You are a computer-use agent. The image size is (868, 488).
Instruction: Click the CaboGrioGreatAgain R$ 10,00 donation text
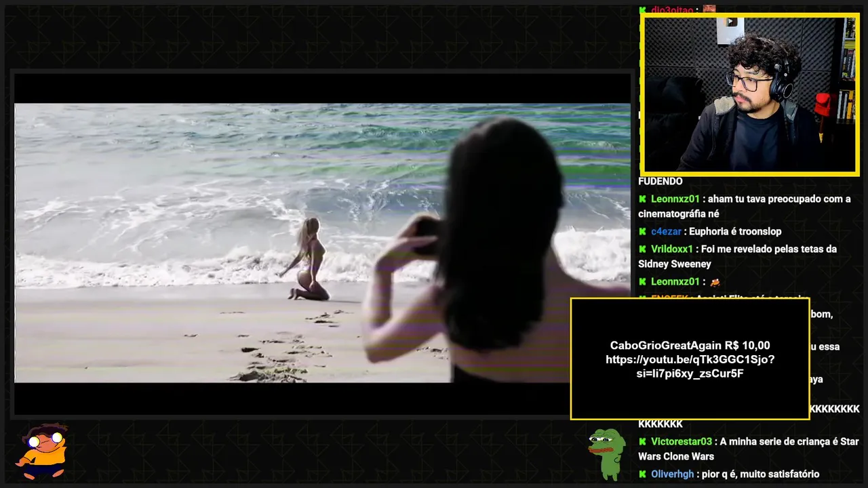[690, 346]
